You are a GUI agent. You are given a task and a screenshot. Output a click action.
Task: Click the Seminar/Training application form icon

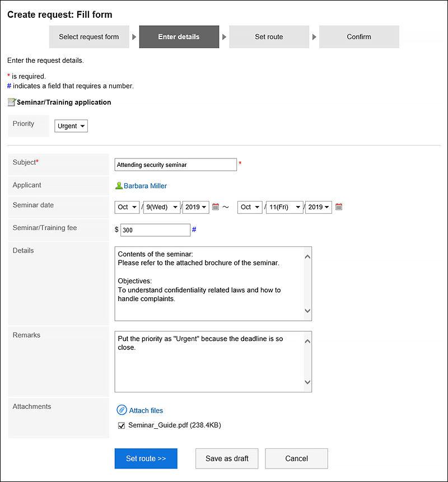(12, 102)
